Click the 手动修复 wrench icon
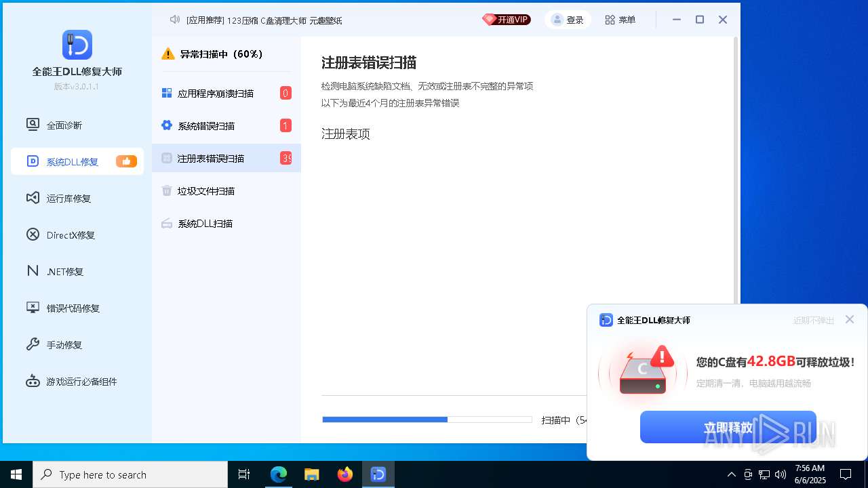868x488 pixels. pos(33,344)
